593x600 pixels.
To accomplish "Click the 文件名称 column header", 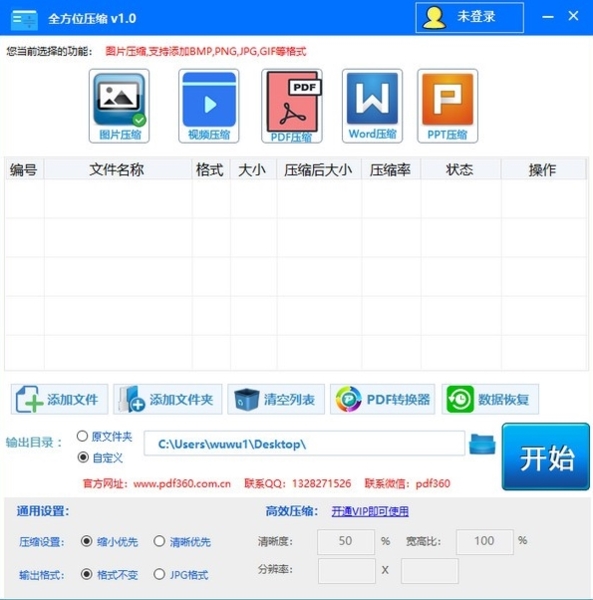I will tap(118, 170).
